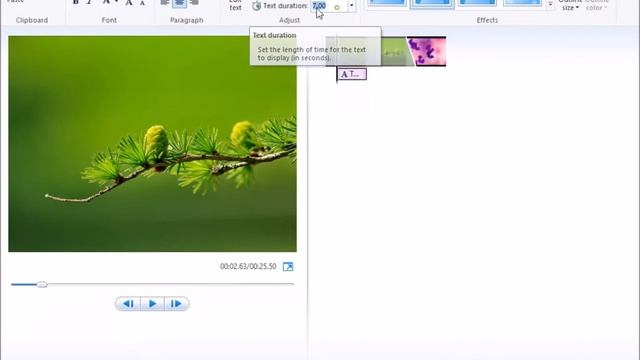
Task: Center-align the caption text
Action: pos(179,3)
